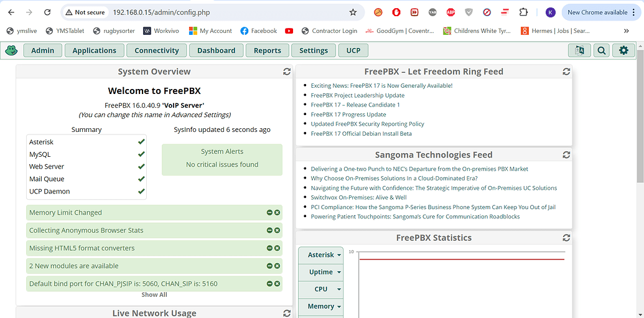
Task: Open 'FreePBX 17 is Now Generally Available' article
Action: tap(381, 85)
